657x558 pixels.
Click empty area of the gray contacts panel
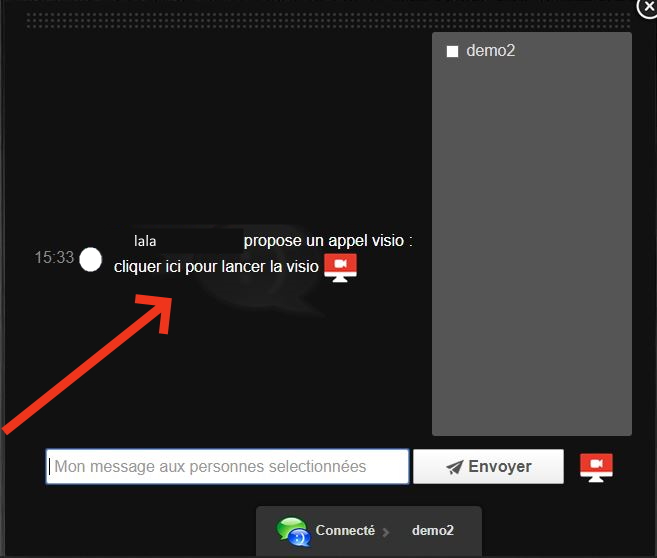[x=531, y=250]
